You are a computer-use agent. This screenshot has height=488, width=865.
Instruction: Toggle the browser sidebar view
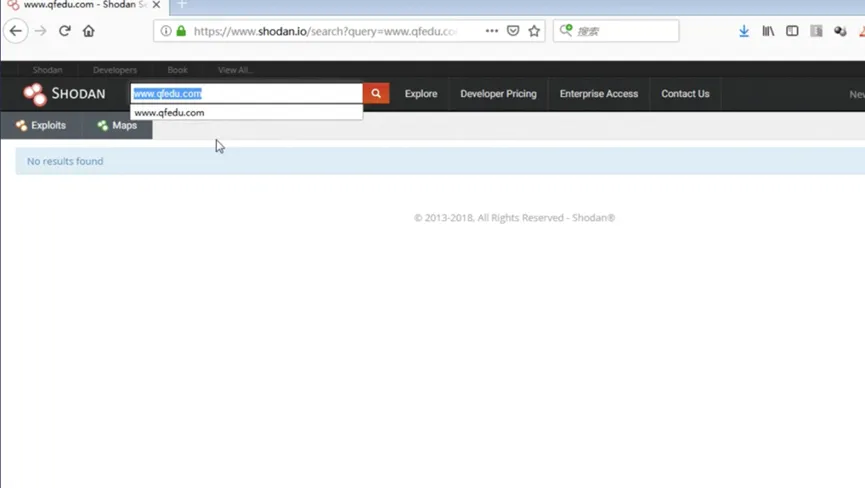tap(792, 31)
